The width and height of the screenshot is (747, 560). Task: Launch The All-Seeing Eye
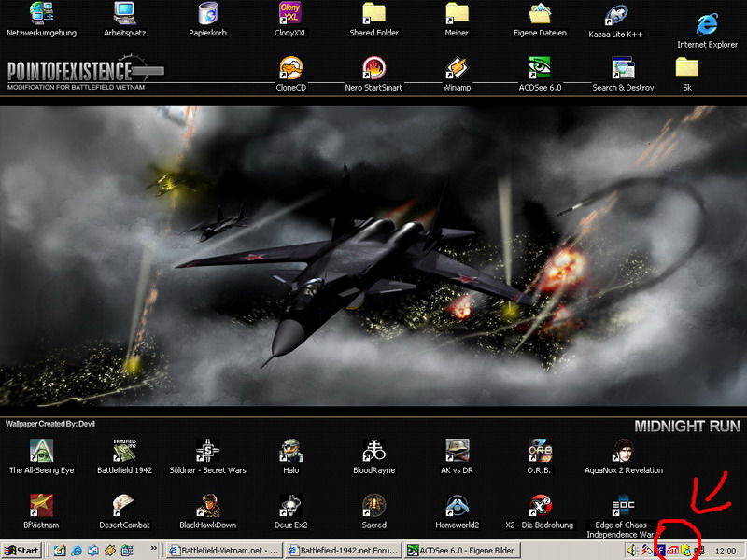(x=41, y=457)
